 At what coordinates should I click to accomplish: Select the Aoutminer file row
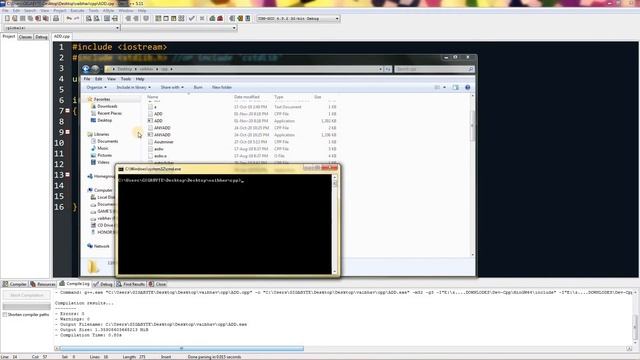click(x=242, y=142)
